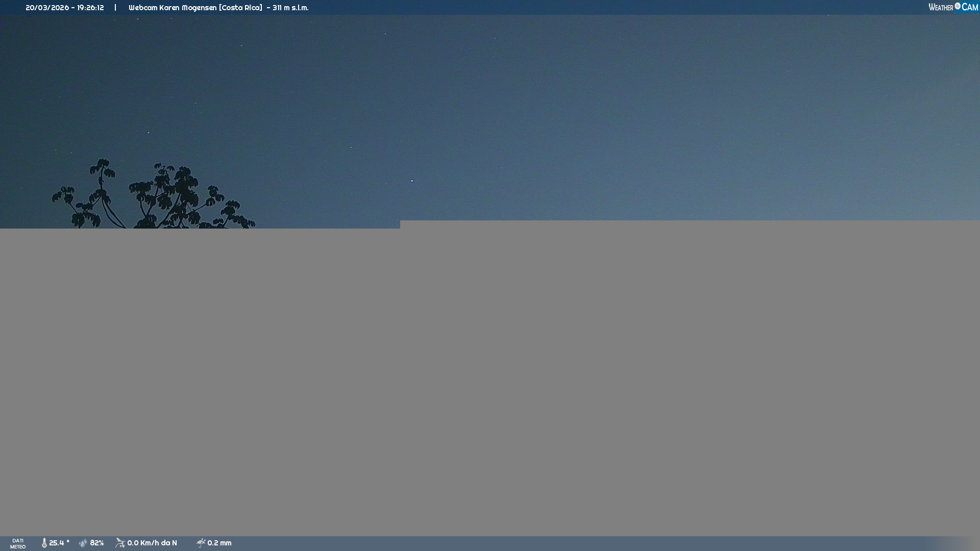Click the date 20/03/2026 in header
The image size is (980, 551).
pos(46,8)
